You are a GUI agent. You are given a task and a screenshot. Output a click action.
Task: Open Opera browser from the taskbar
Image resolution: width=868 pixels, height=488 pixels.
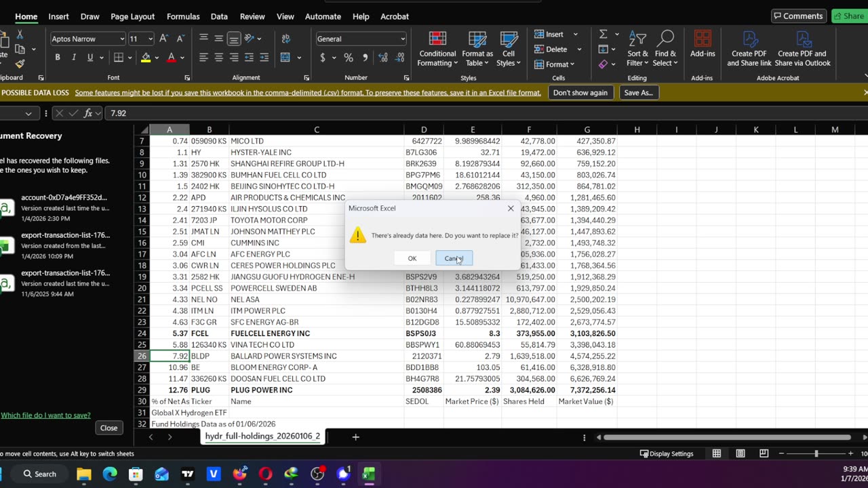[x=265, y=474]
